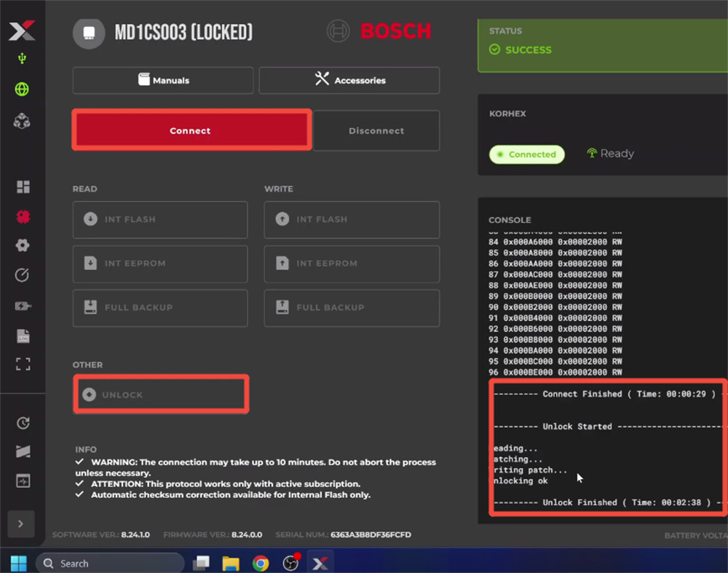Screen dimensions: 728x573
Task: Open the activity monitor window sidebar icon
Action: point(23,481)
